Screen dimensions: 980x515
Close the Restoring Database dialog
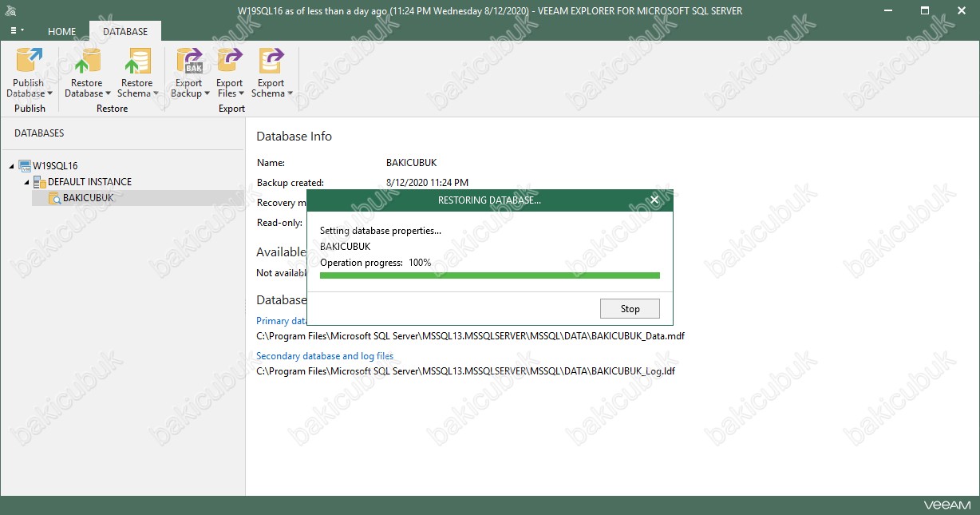click(654, 200)
